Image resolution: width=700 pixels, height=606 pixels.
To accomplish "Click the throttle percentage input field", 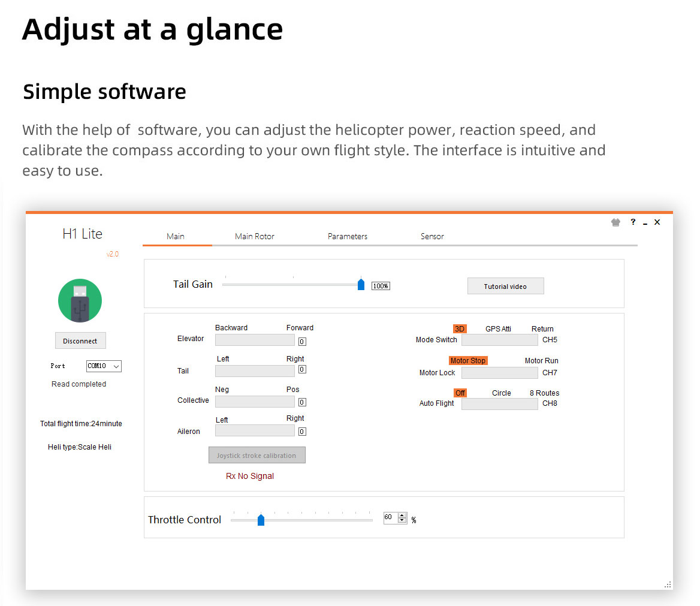I will 390,518.
